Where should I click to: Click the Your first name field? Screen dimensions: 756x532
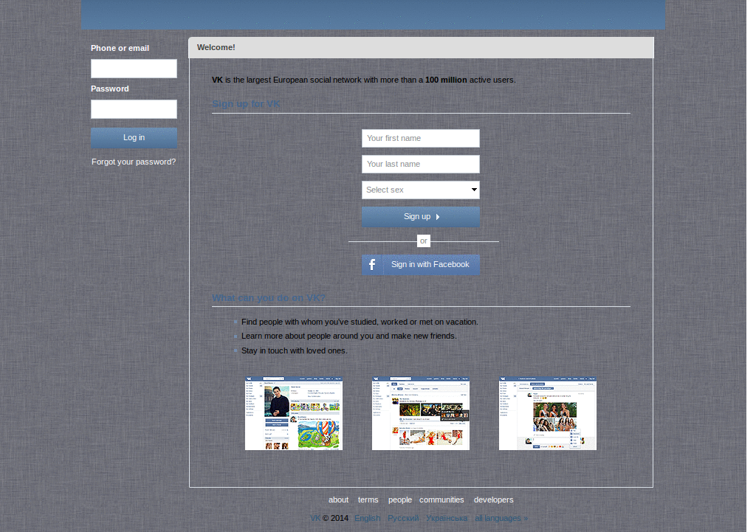[420, 138]
